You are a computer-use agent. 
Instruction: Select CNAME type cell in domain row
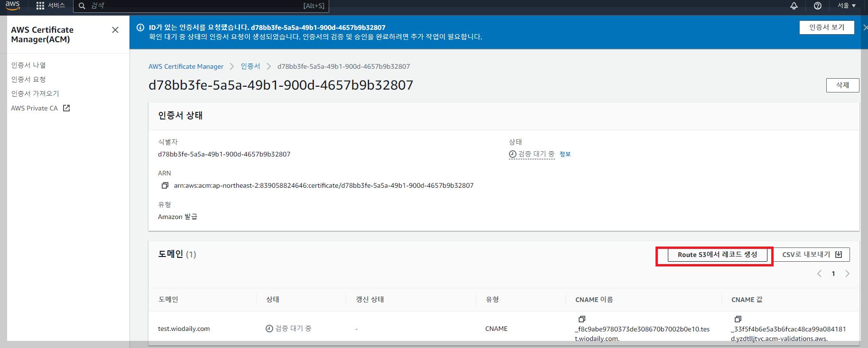[497, 329]
